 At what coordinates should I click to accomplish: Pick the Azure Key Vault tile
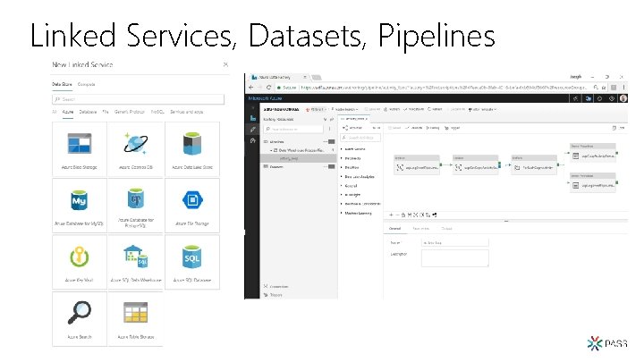coord(80,262)
